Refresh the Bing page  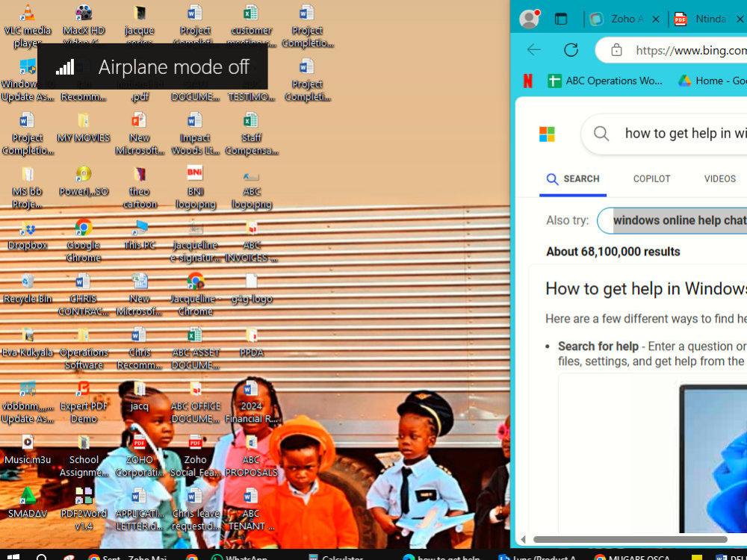(571, 49)
